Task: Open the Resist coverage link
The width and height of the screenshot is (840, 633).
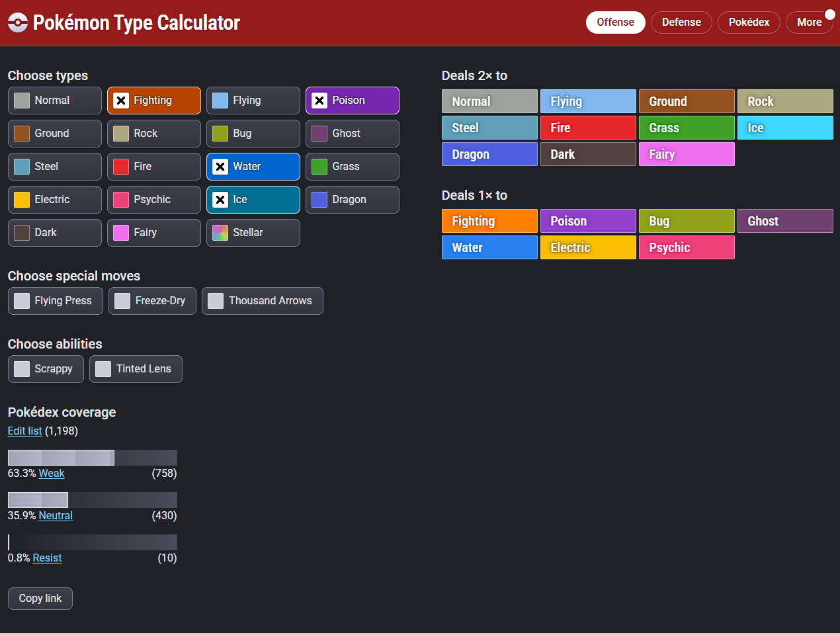Action: [47, 558]
